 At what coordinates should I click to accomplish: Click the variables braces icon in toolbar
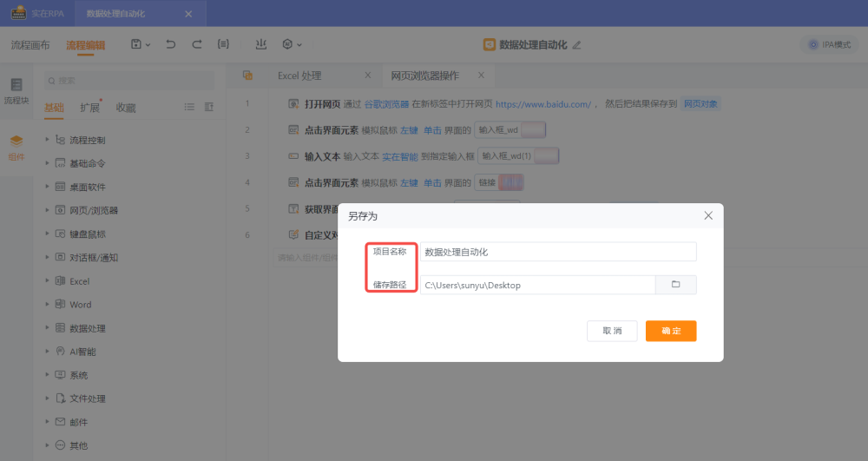tap(223, 44)
